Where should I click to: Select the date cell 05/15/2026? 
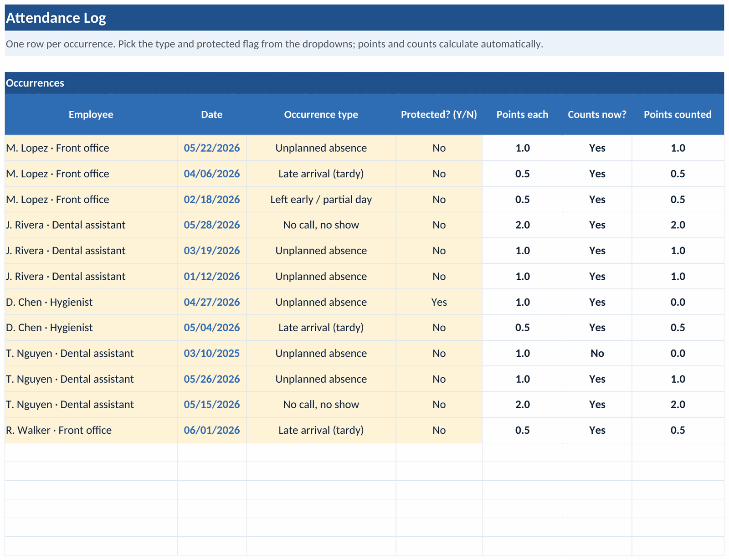pos(212,405)
